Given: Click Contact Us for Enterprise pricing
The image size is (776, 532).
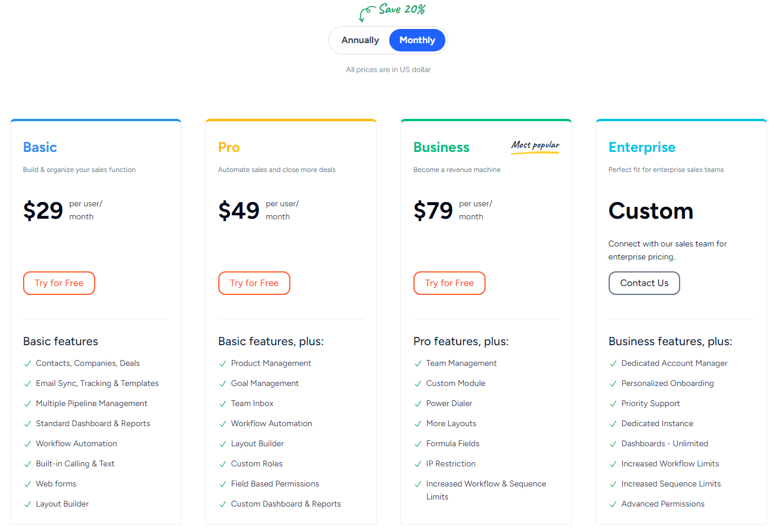Looking at the screenshot, I should (644, 283).
